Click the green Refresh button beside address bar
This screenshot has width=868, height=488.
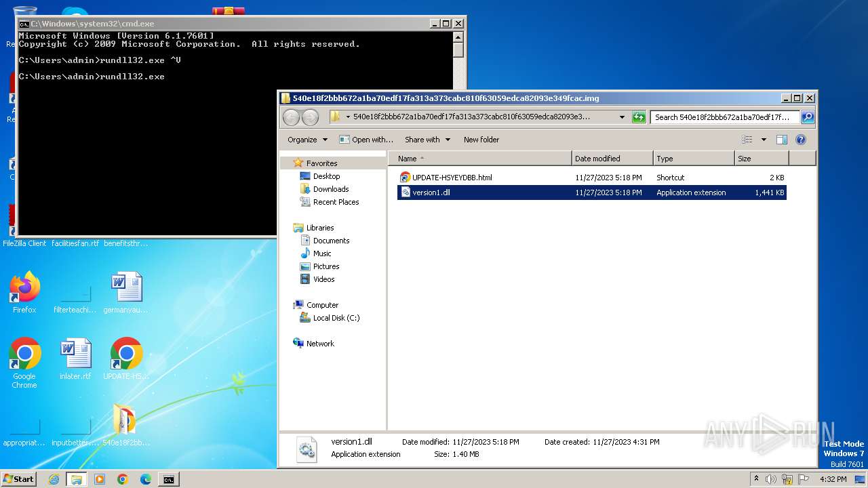point(639,117)
